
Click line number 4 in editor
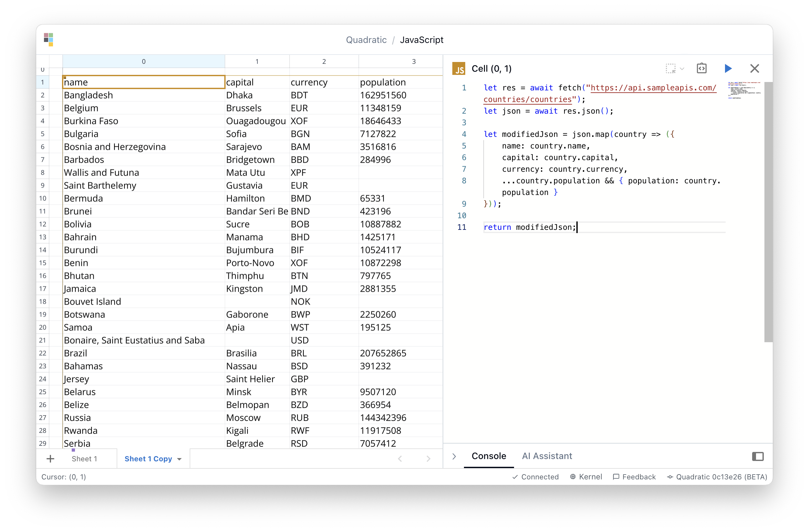click(x=464, y=134)
